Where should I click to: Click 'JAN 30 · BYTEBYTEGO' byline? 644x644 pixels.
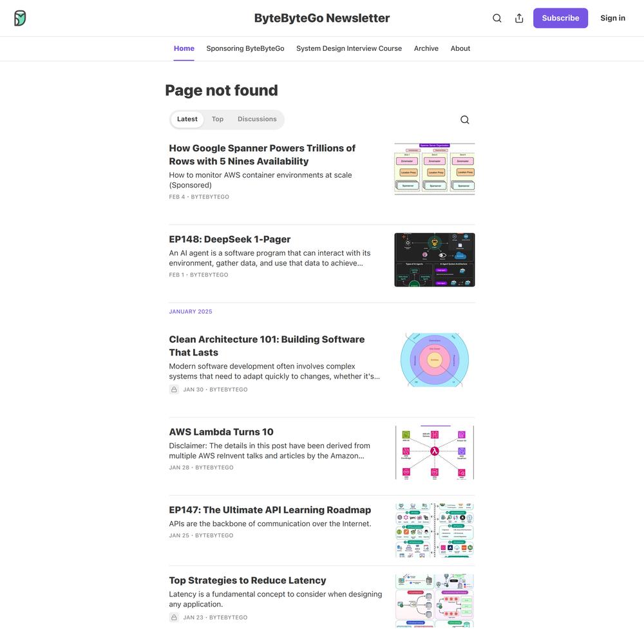tap(215, 390)
